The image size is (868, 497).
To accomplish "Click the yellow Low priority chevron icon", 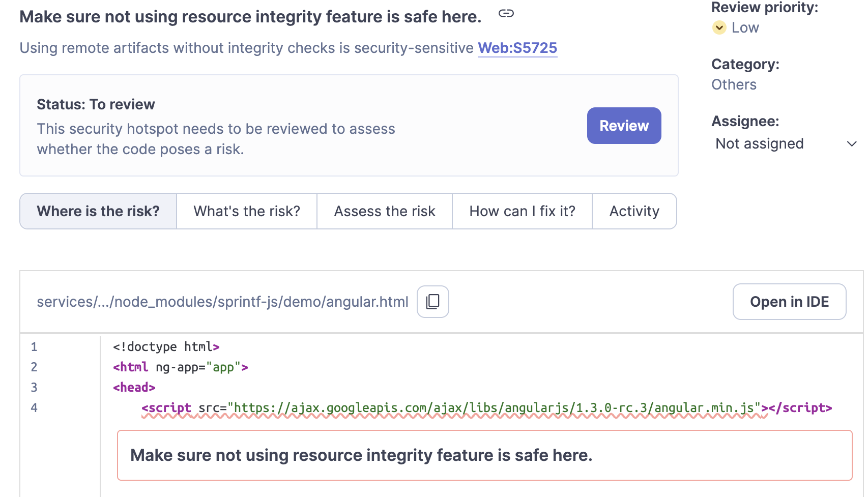I will pos(719,27).
